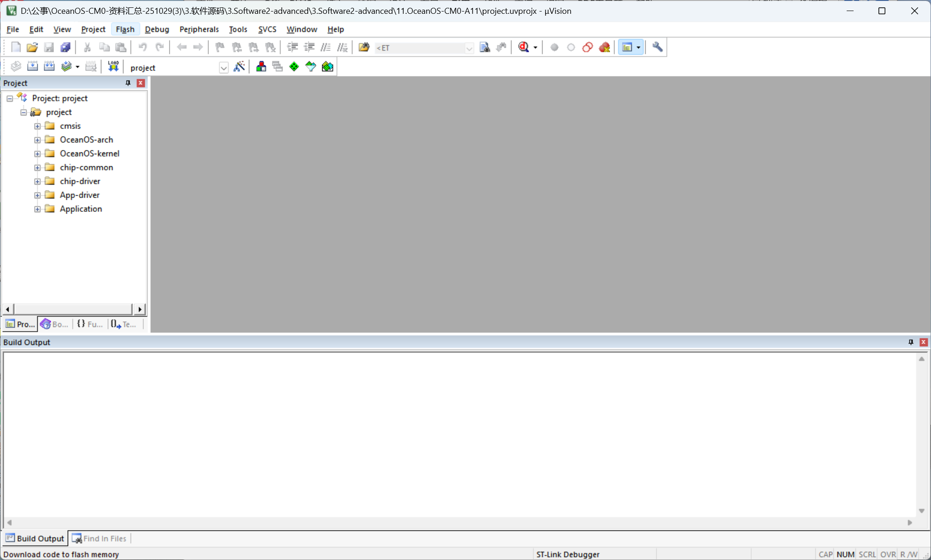Toggle Build Output auto-hide pin
931x560 pixels.
[x=911, y=342]
